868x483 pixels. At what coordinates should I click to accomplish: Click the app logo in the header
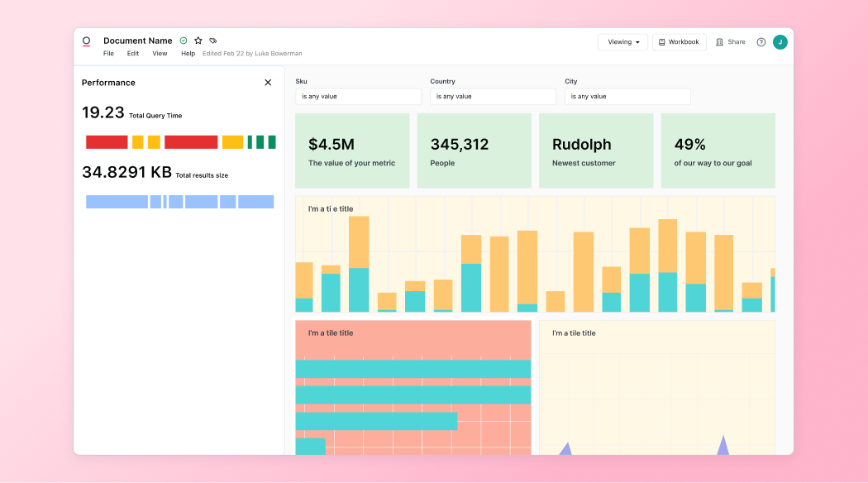(x=86, y=41)
